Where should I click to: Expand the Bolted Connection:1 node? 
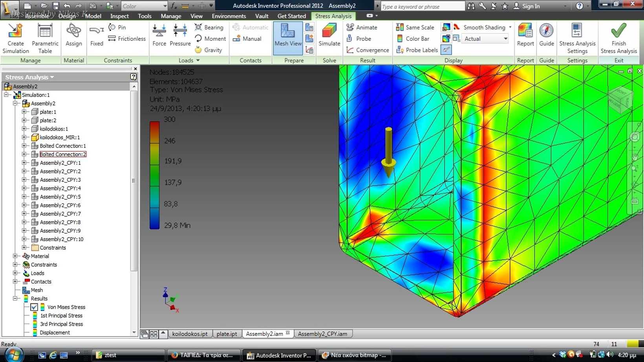click(24, 146)
